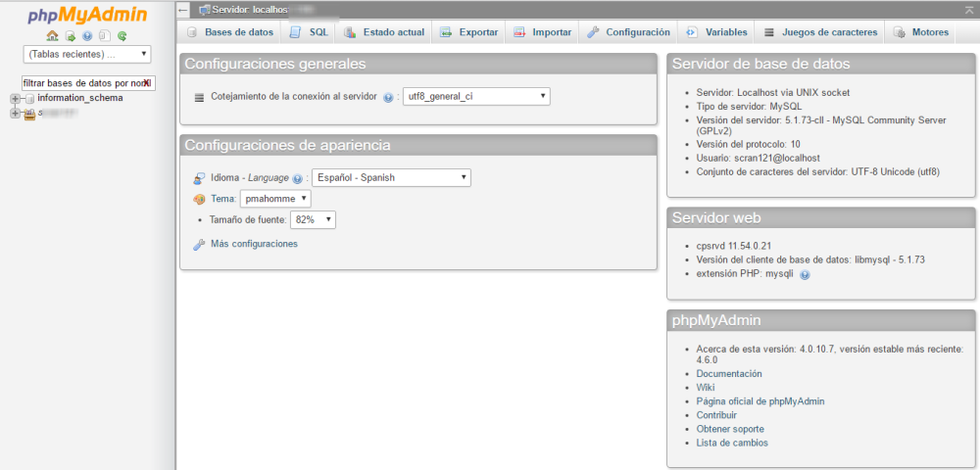This screenshot has height=470, width=980.
Task: Open the Español - Spanish language dropdown
Action: [x=391, y=177]
